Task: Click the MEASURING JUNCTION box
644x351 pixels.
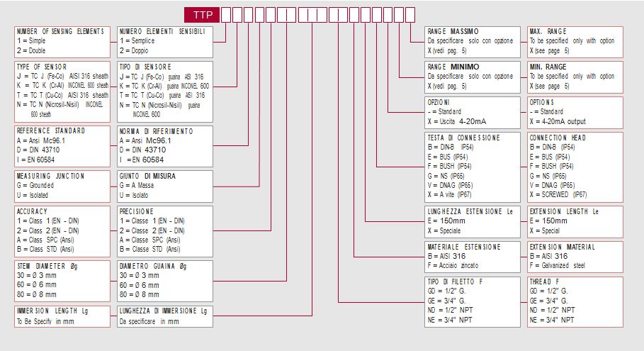Action: (x=62, y=185)
